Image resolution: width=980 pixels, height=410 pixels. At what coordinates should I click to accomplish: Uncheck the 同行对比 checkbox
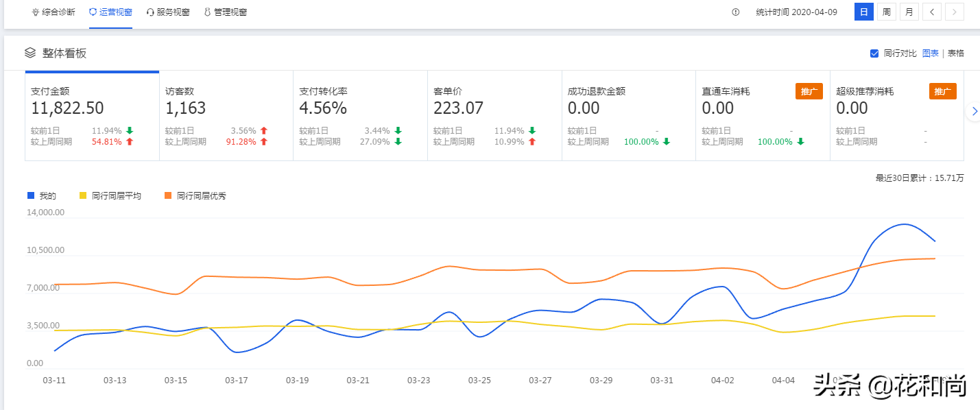click(874, 53)
